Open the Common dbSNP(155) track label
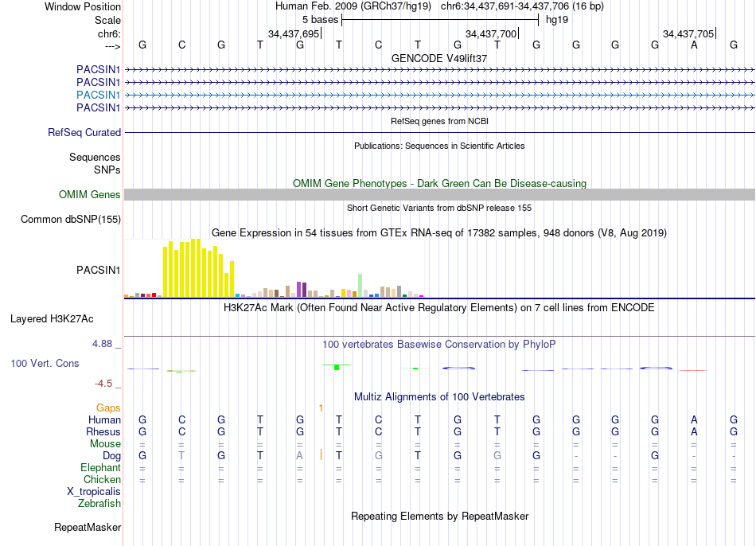The width and height of the screenshot is (756, 546). coord(71,220)
